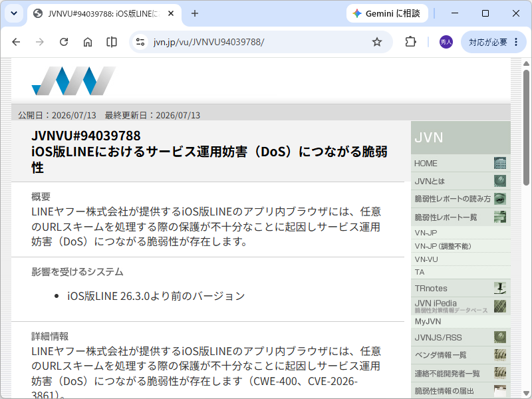532x399 pixels.
Task: Click the thumbnail beside ベンダ情報一覧
Action: coord(500,355)
